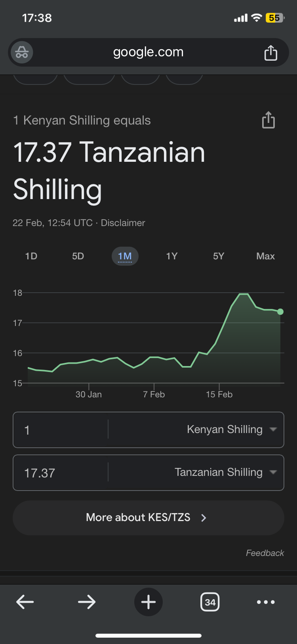Open a new tab with plus button
This screenshot has height=644, width=297.
(x=148, y=602)
